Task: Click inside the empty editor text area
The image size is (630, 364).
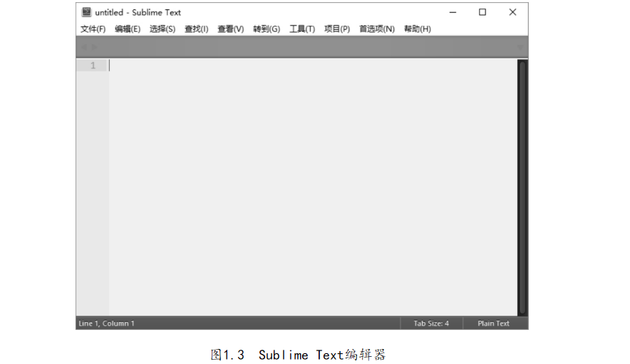Action: 314,185
